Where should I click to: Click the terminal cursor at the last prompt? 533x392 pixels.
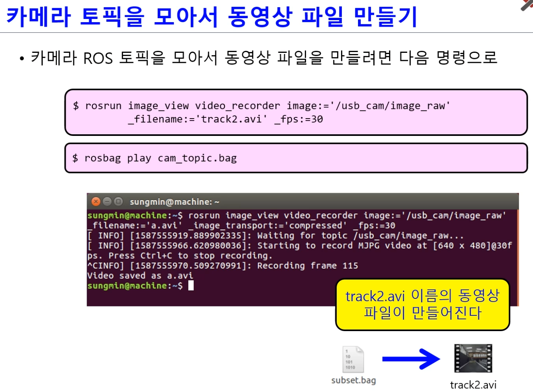click(x=191, y=286)
